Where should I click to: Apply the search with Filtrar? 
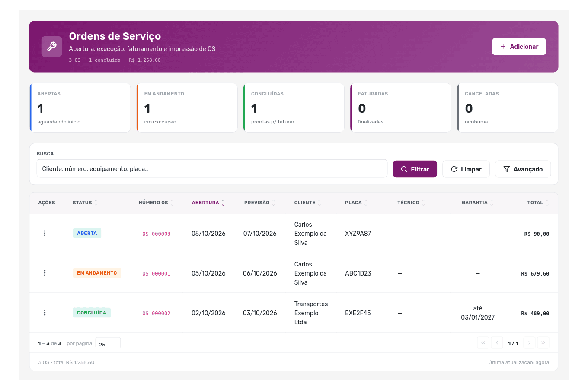tap(415, 169)
